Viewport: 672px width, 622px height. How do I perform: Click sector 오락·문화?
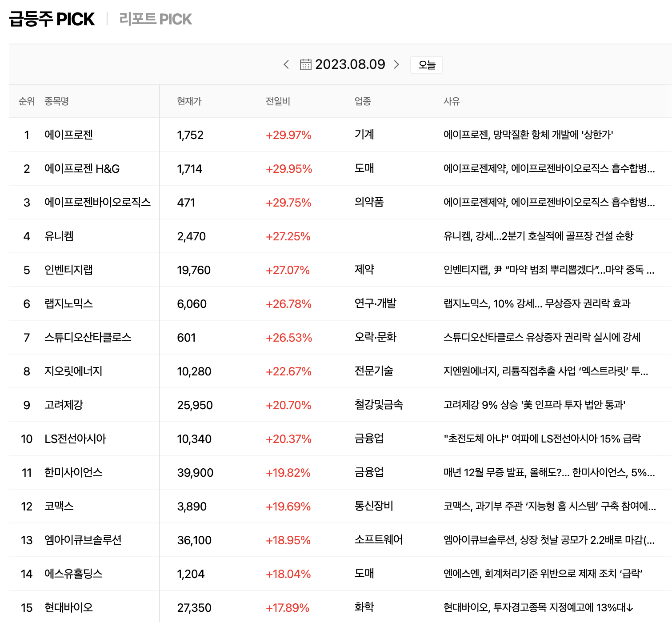coord(376,337)
